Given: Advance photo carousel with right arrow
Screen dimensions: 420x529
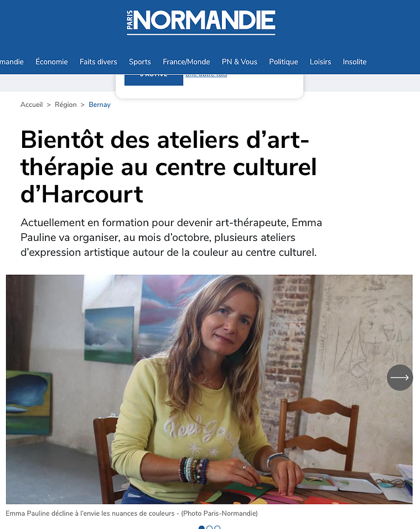Looking at the screenshot, I should tap(400, 378).
